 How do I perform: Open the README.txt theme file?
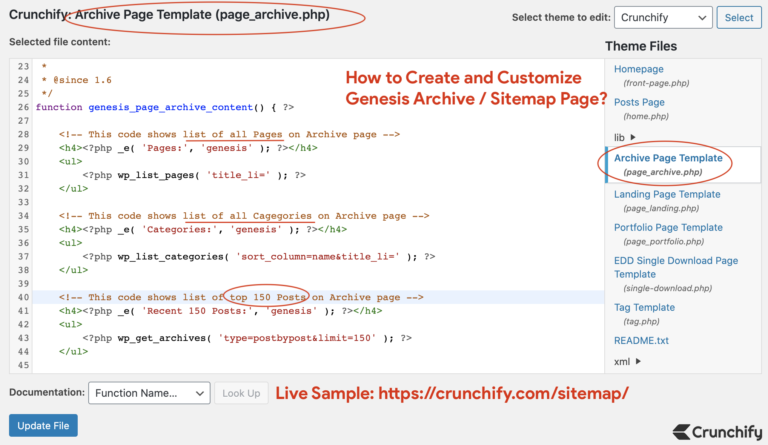tap(643, 340)
